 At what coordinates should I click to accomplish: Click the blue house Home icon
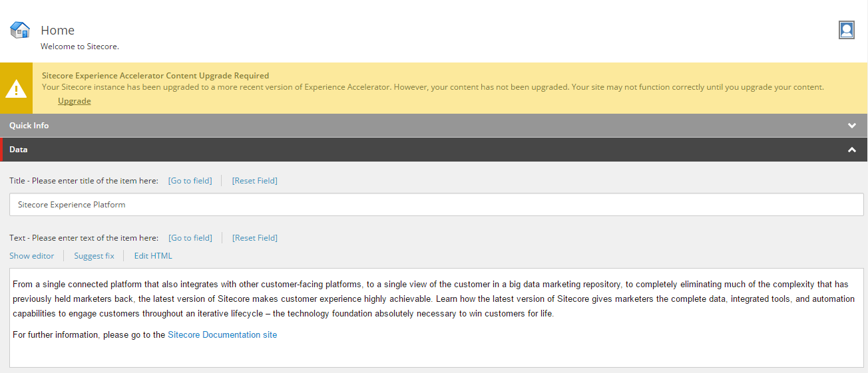click(x=20, y=30)
